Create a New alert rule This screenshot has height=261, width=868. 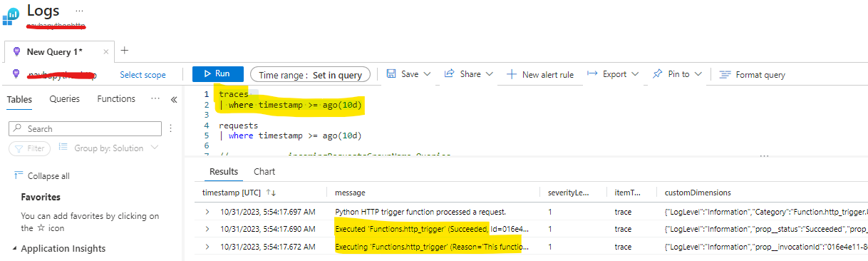click(540, 74)
